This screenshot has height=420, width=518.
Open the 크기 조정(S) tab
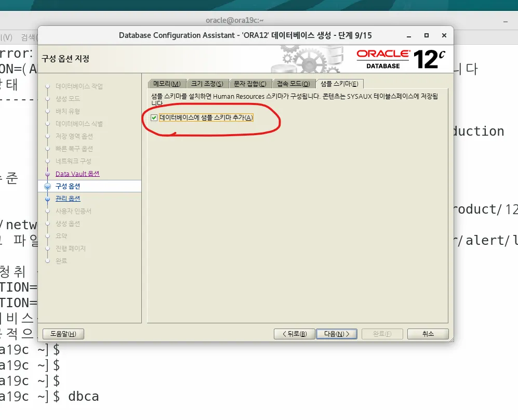point(207,84)
